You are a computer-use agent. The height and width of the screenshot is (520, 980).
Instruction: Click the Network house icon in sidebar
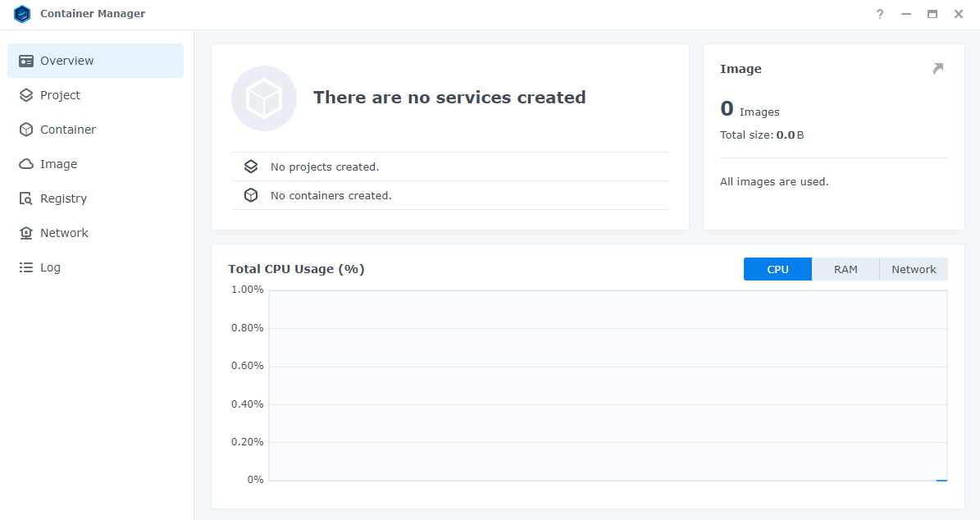point(26,232)
